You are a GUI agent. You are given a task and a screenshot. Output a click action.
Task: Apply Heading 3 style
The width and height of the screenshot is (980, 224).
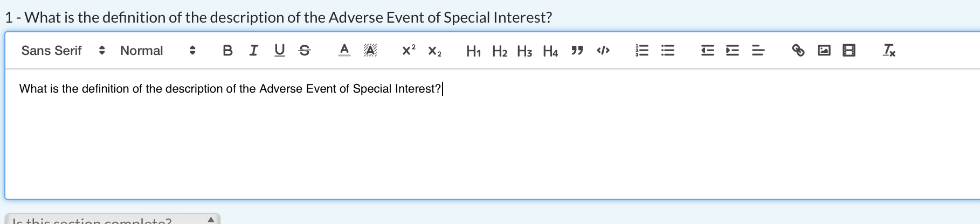point(524,51)
